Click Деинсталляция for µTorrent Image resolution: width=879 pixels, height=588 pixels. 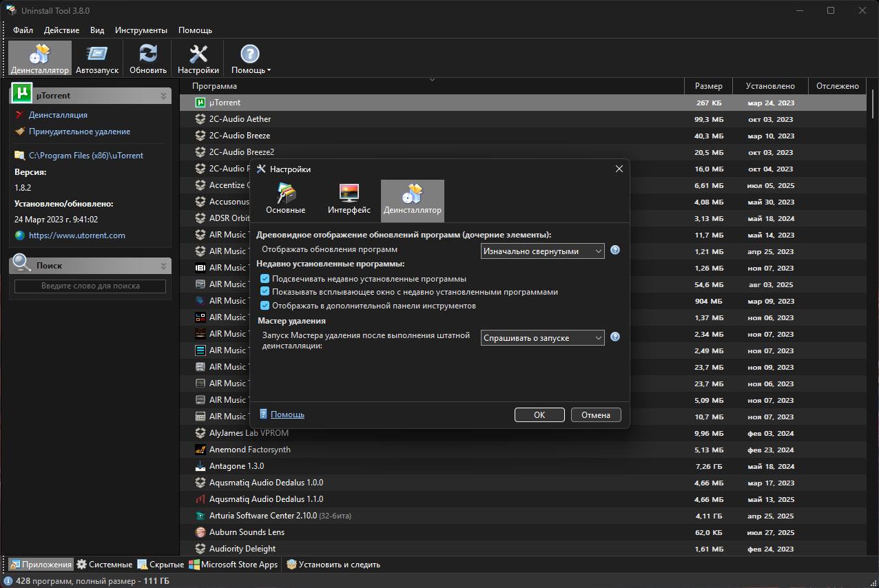click(58, 115)
